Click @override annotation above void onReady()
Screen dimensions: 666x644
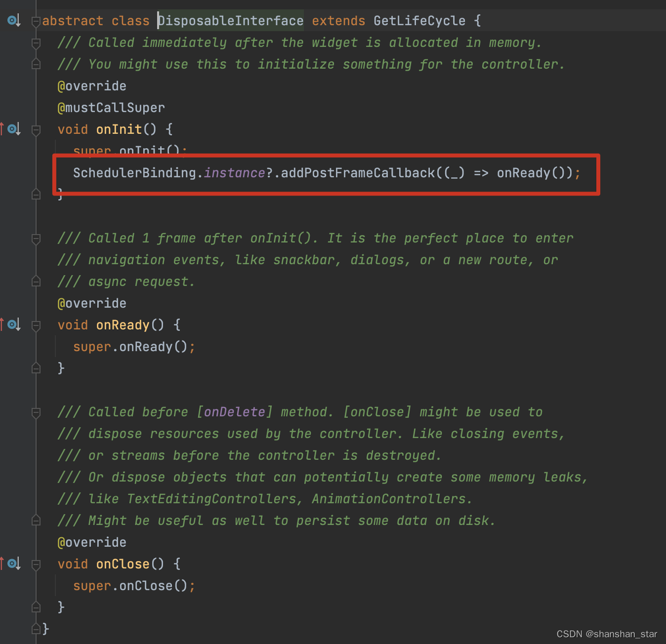coord(92,303)
